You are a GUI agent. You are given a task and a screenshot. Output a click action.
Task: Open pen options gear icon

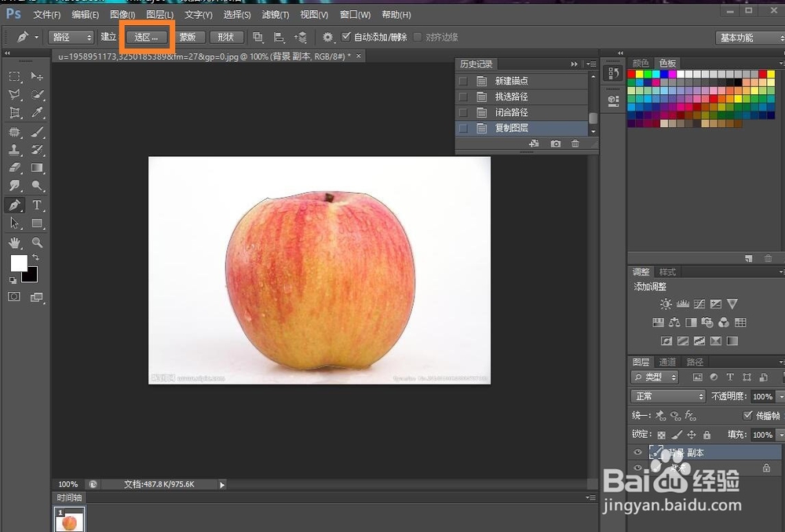[x=327, y=37]
